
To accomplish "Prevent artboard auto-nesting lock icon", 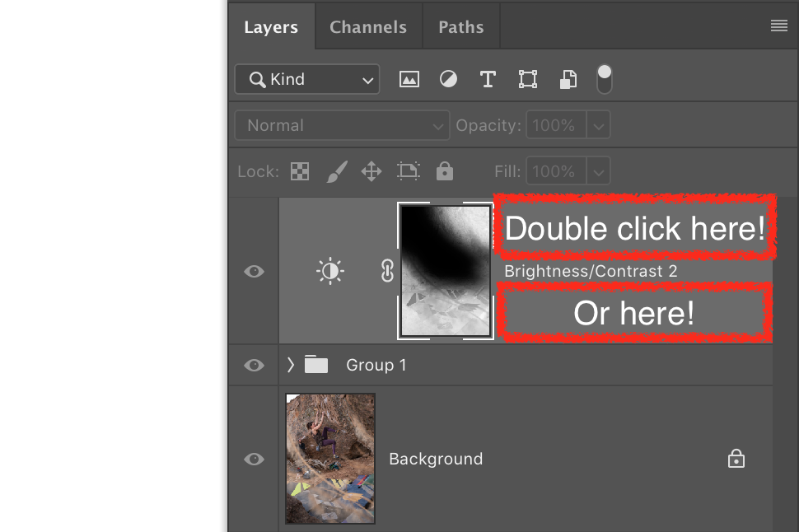I will click(409, 171).
